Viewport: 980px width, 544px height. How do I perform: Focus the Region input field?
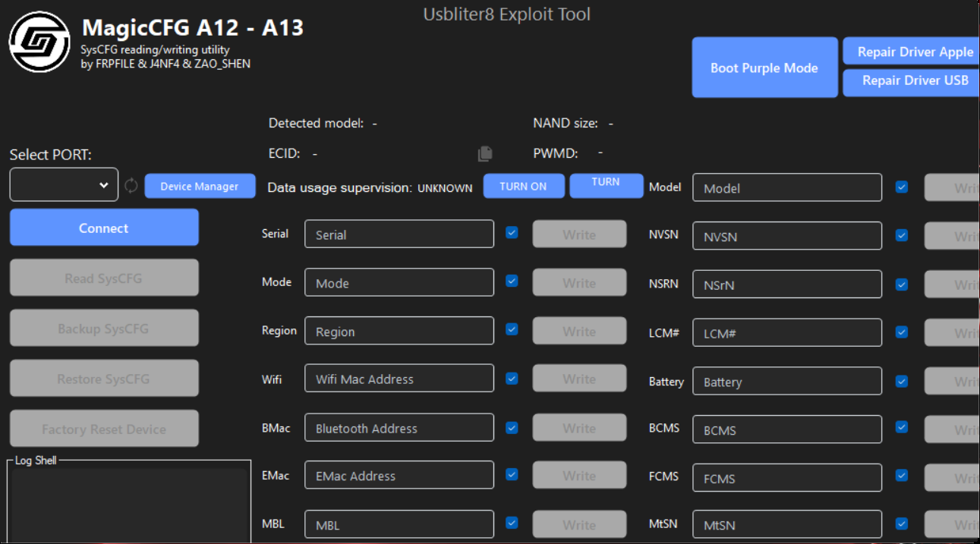(399, 331)
